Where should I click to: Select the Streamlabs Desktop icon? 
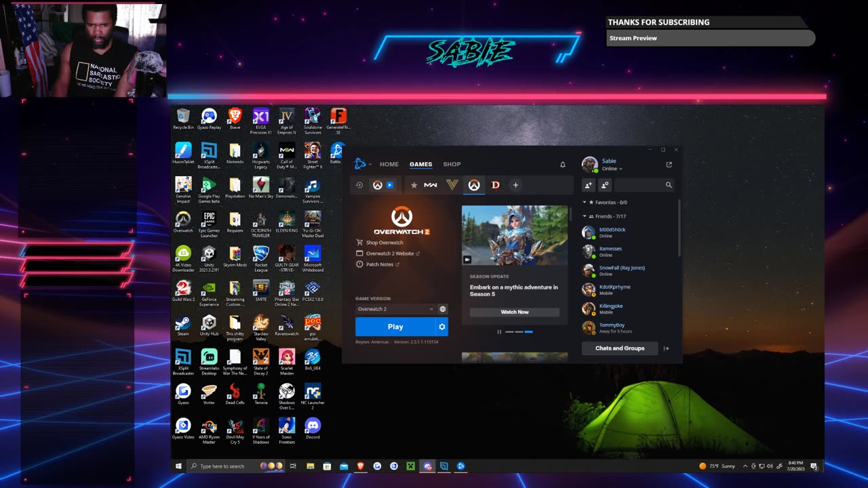pyautogui.click(x=209, y=362)
